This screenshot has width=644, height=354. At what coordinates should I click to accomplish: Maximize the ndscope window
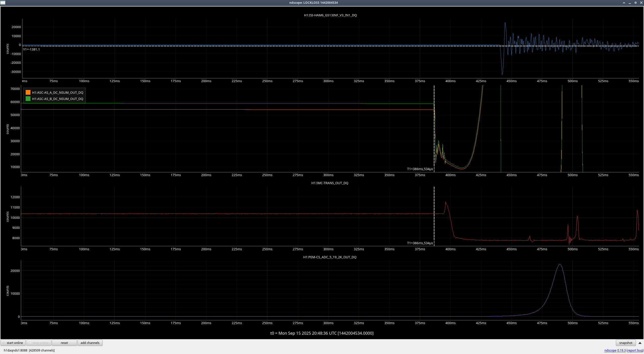tap(635, 3)
